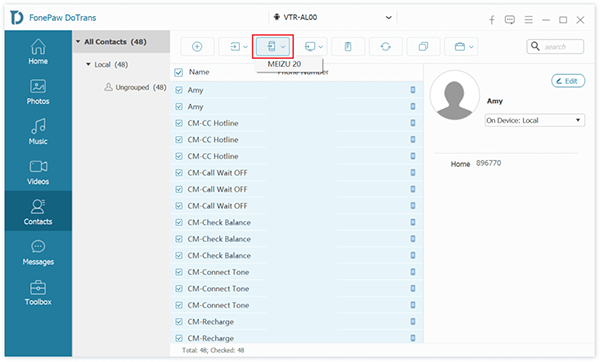Click the Home number 896770
This screenshot has height=362, width=600.
click(x=488, y=163)
